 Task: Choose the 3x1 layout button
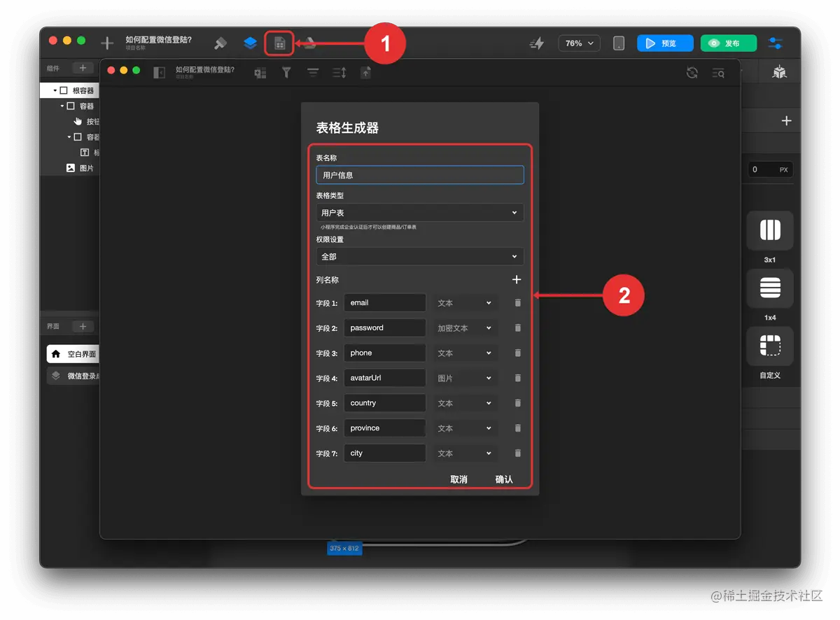point(770,231)
